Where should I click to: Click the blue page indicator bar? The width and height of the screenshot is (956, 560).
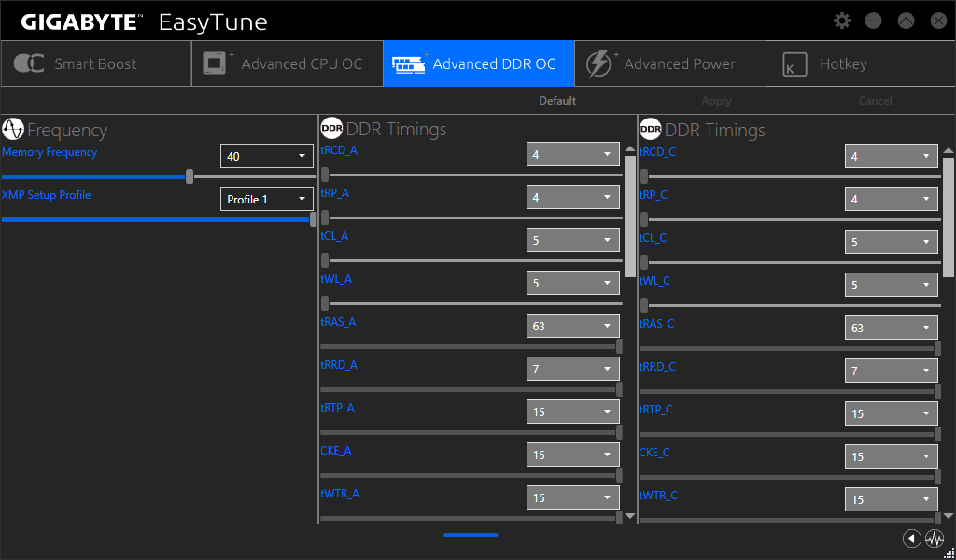point(471,535)
